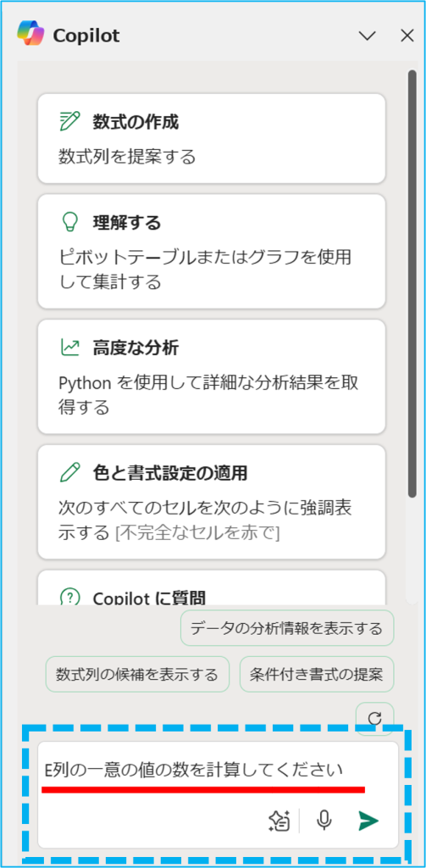Click the Copilot logo icon
The width and height of the screenshot is (426, 868).
[x=31, y=33]
